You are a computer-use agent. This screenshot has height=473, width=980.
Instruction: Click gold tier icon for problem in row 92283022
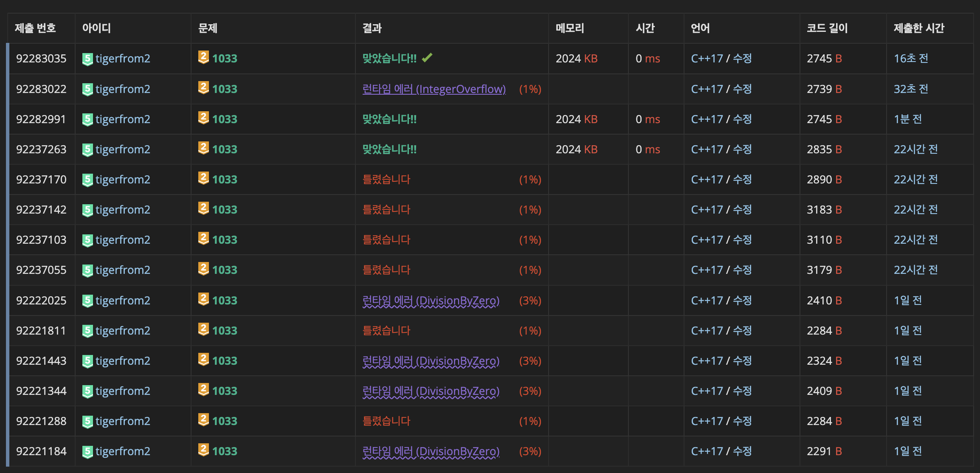[203, 87]
